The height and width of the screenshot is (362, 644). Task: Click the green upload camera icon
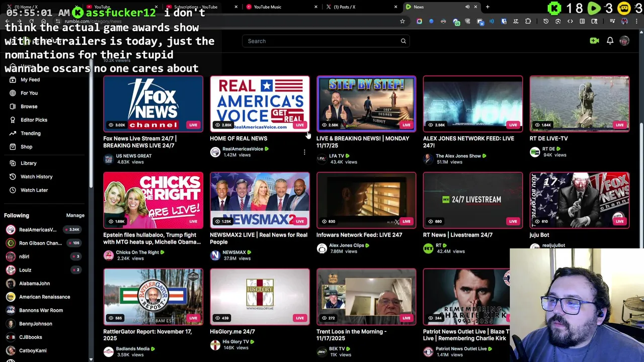coord(594,41)
